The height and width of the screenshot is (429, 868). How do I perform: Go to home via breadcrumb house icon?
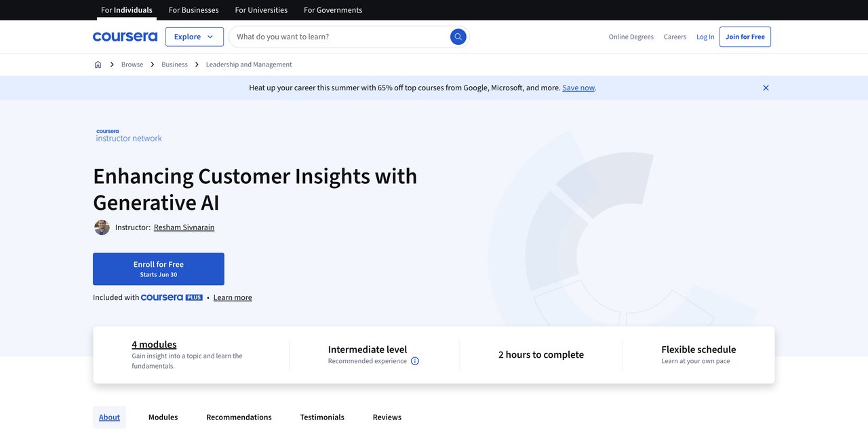pos(98,64)
